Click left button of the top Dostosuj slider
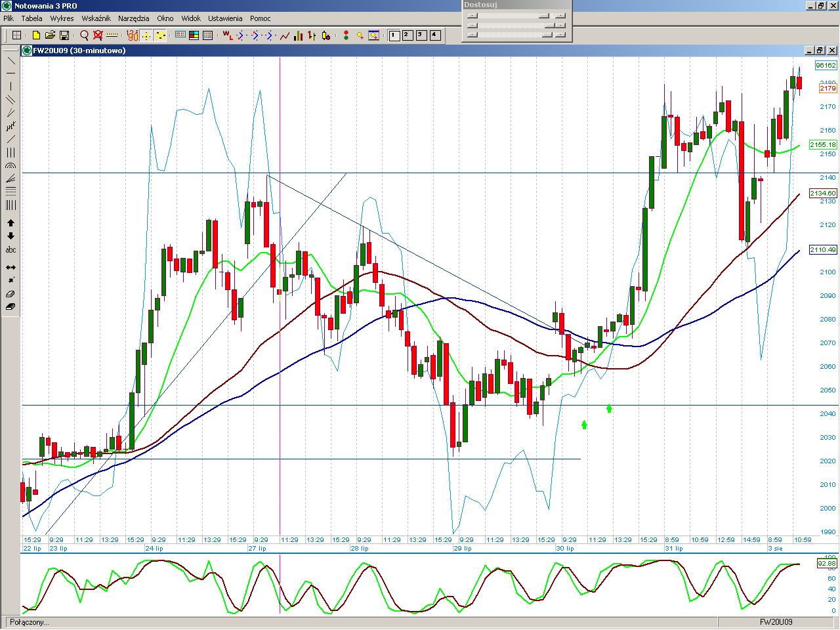The image size is (840, 630). pyautogui.click(x=472, y=16)
